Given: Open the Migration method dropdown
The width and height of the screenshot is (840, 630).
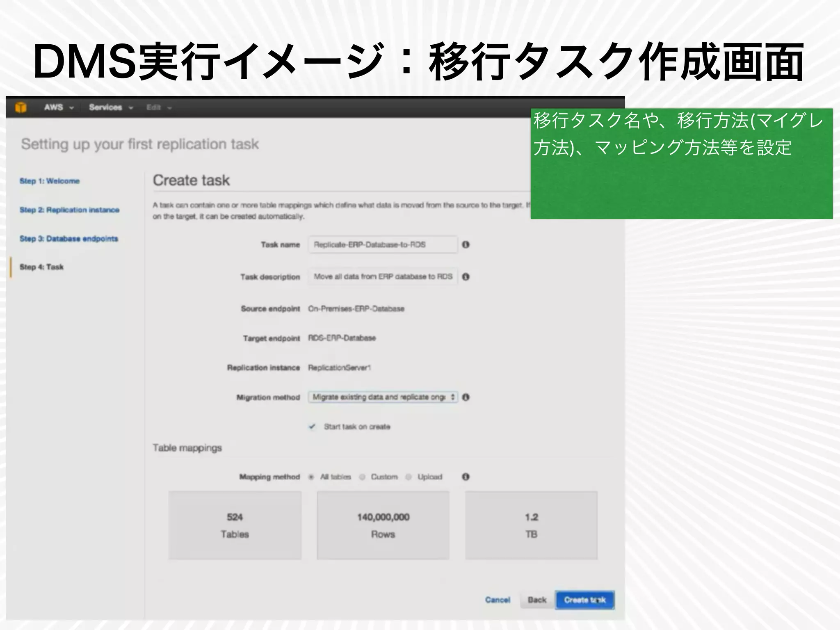Looking at the screenshot, I should tap(383, 397).
